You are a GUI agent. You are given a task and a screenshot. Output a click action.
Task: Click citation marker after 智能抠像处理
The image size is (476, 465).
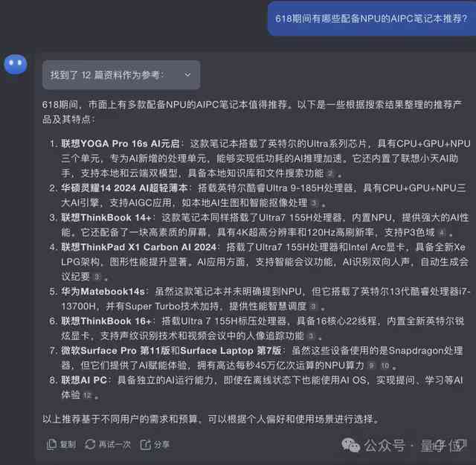(314, 203)
